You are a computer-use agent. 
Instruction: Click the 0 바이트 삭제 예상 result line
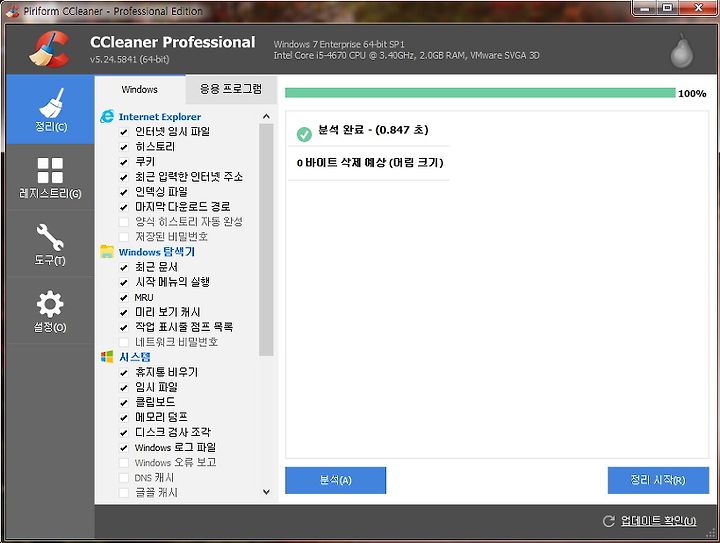pos(370,163)
